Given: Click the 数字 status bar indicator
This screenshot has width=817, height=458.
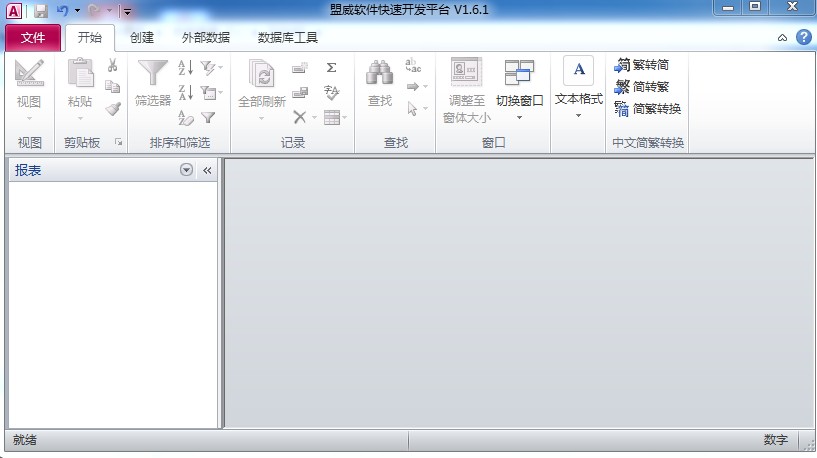Looking at the screenshot, I should 776,440.
